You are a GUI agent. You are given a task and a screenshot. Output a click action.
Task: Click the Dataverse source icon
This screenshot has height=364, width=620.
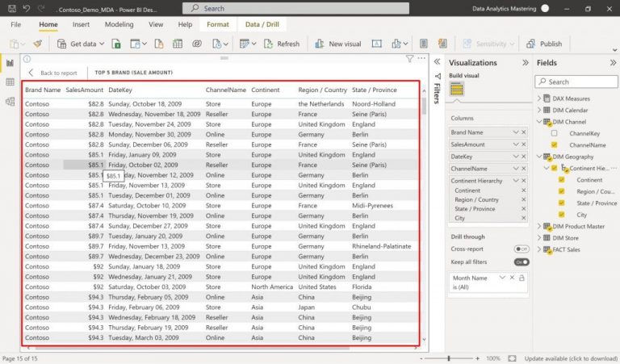pos(197,44)
